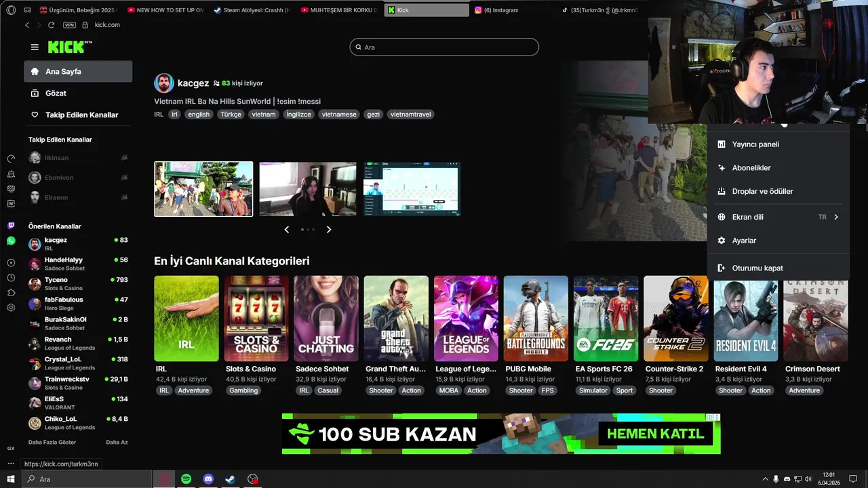868x488 pixels.
Task: Expand channels with Daha Fazla Göster
Action: click(52, 442)
